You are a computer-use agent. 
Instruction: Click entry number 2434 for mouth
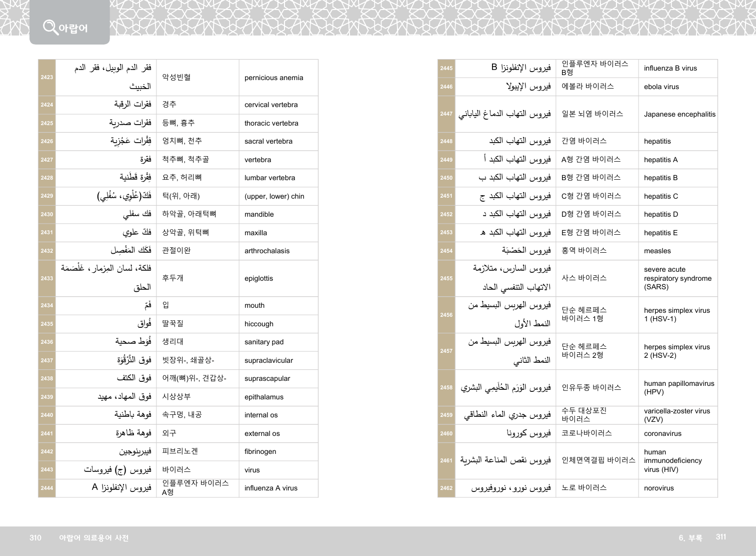coord(47,306)
